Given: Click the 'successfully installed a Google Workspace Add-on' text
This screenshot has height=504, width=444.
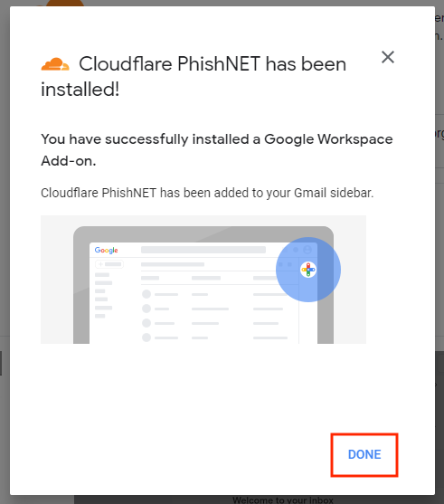Looking at the screenshot, I should pyautogui.click(x=217, y=150).
